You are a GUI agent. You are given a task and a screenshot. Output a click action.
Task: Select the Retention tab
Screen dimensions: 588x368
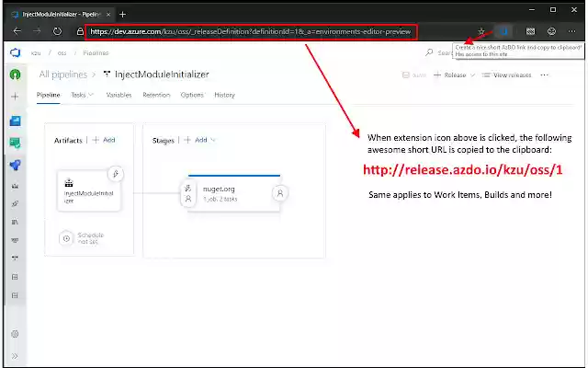click(x=156, y=95)
